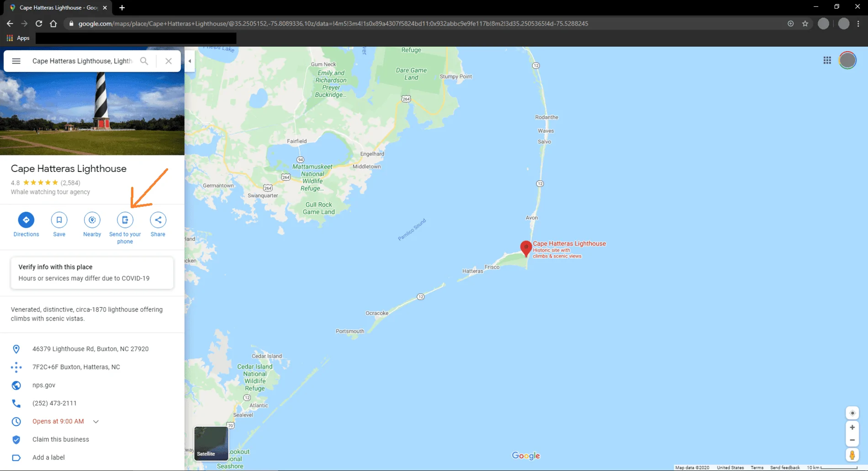The image size is (868, 471).
Task: Click the address 46379 Lighthouse Rd
Action: pyautogui.click(x=90, y=349)
